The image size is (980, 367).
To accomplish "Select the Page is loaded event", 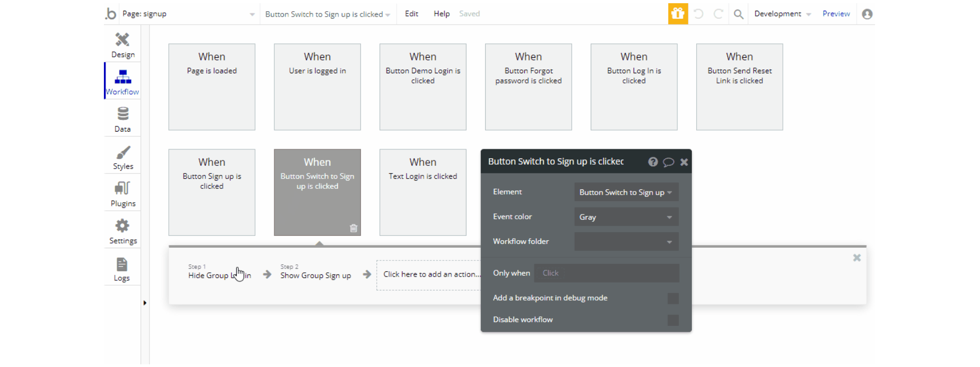I will [x=212, y=87].
